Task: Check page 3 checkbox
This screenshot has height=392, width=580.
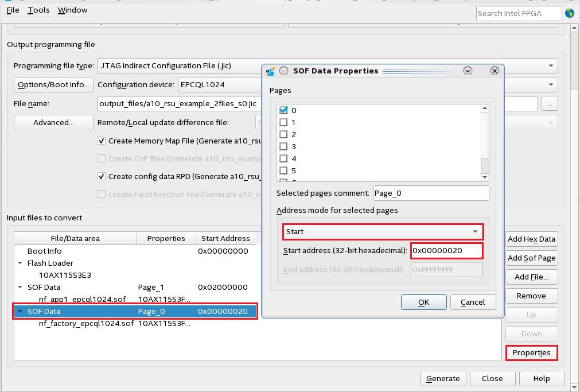Action: (x=283, y=146)
